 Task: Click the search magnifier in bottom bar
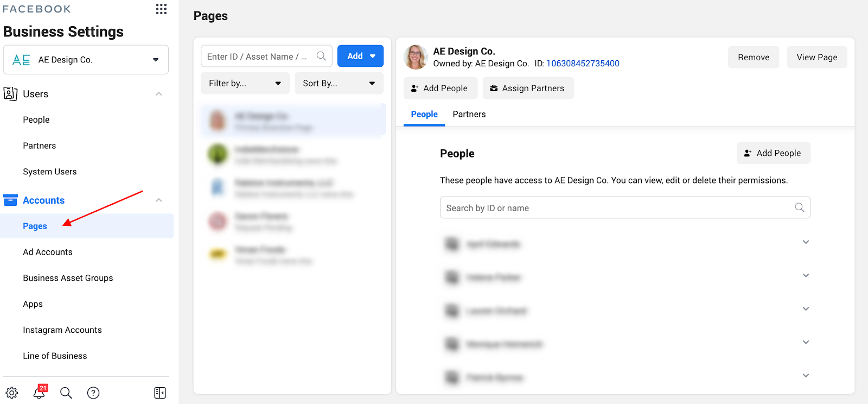(66, 393)
